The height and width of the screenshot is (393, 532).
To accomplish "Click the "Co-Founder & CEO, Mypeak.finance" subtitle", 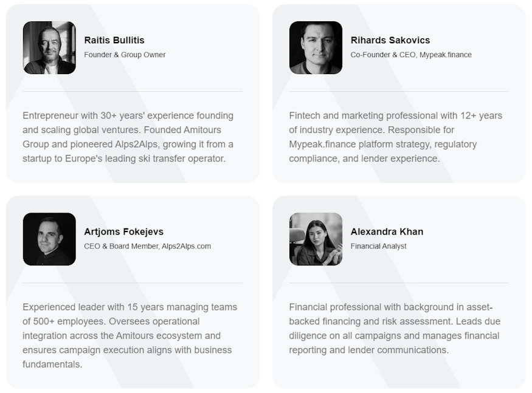I will 411,55.
